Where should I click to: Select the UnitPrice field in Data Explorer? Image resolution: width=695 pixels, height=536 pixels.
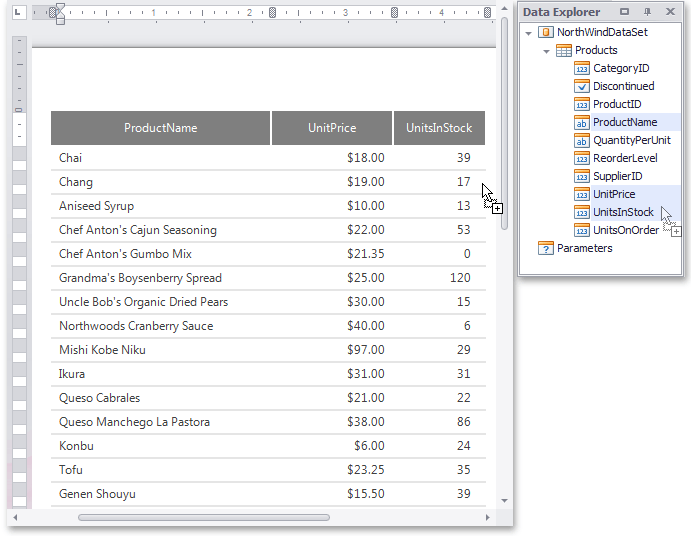[614, 194]
